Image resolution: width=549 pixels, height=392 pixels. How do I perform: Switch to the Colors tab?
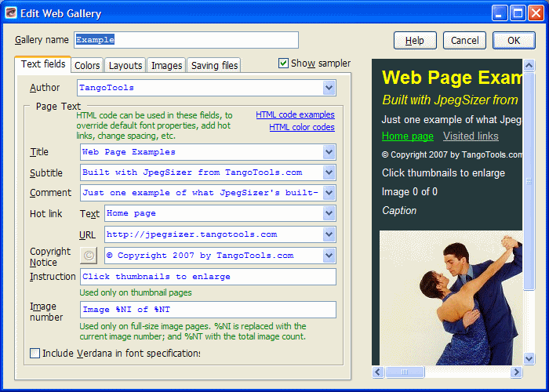click(87, 66)
